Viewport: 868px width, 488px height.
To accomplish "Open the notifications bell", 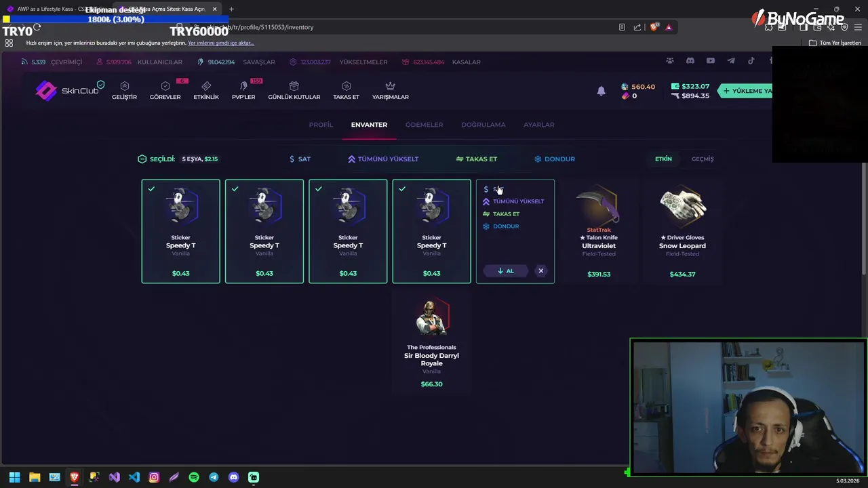I will (x=601, y=91).
